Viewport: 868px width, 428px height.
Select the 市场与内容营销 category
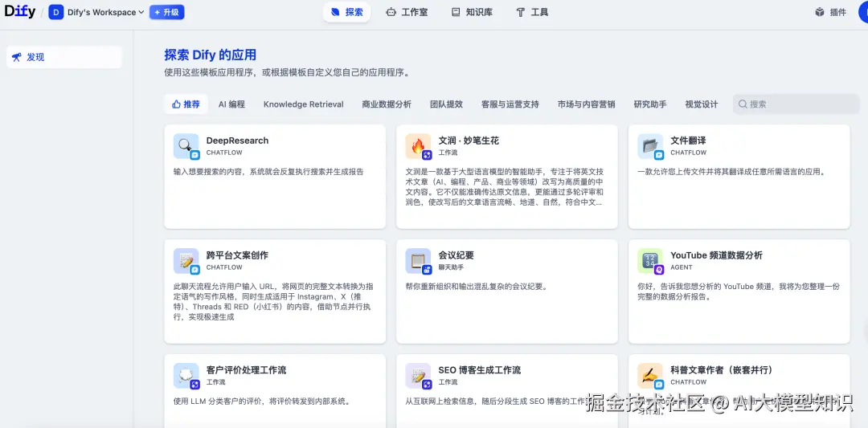click(x=586, y=104)
